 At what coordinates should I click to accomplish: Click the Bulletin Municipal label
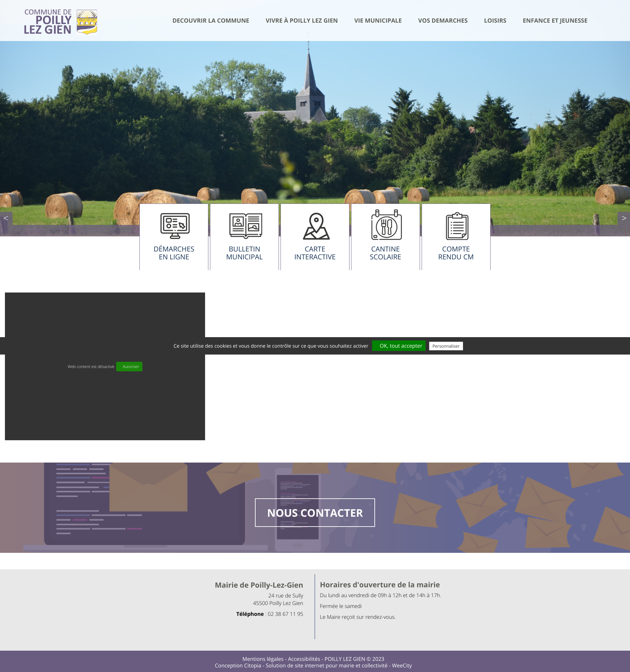tap(244, 253)
